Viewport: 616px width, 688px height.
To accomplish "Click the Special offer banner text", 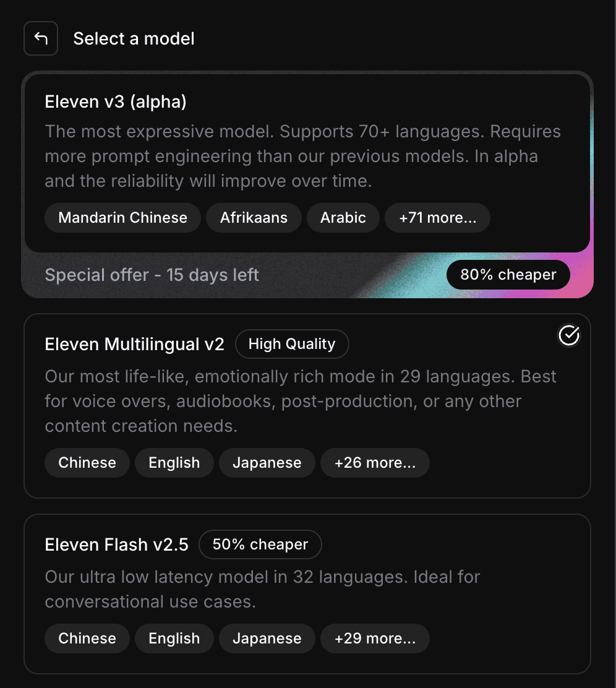I will point(152,274).
